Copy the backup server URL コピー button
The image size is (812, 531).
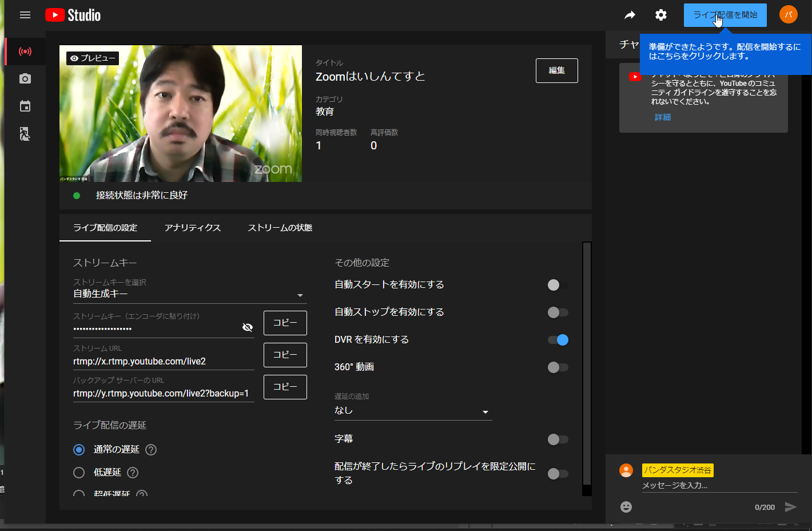pos(285,387)
